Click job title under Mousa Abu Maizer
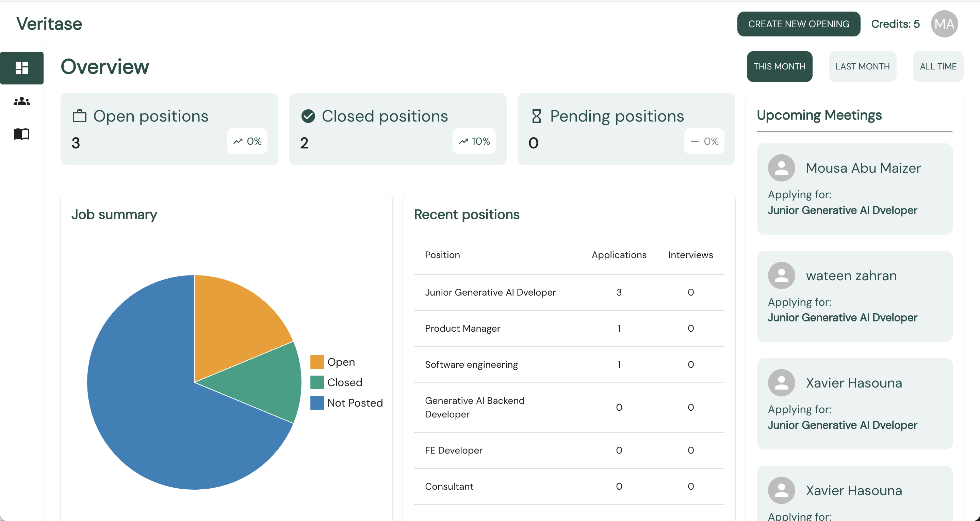 842,210
